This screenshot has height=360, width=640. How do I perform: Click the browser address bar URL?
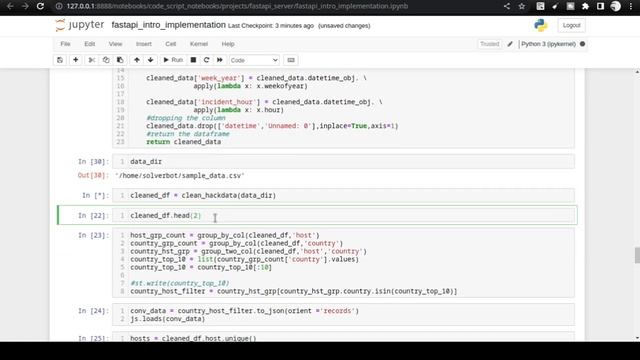point(237,6)
